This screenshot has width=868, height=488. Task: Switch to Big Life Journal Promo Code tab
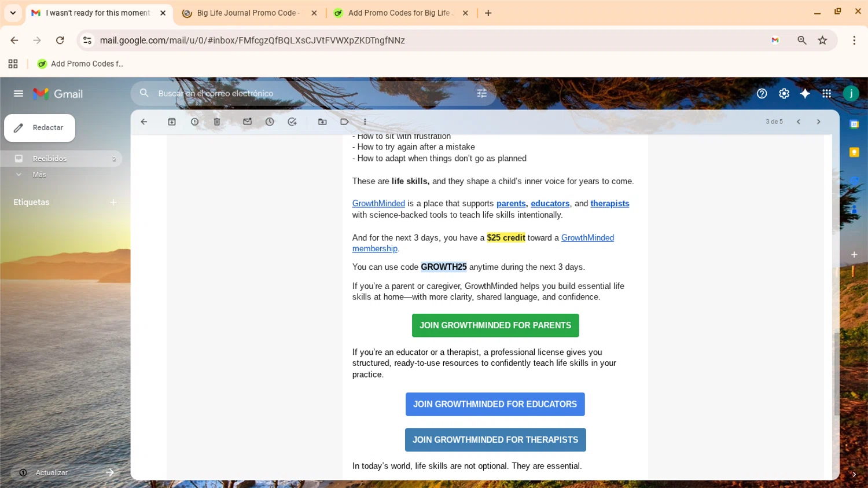click(x=248, y=13)
